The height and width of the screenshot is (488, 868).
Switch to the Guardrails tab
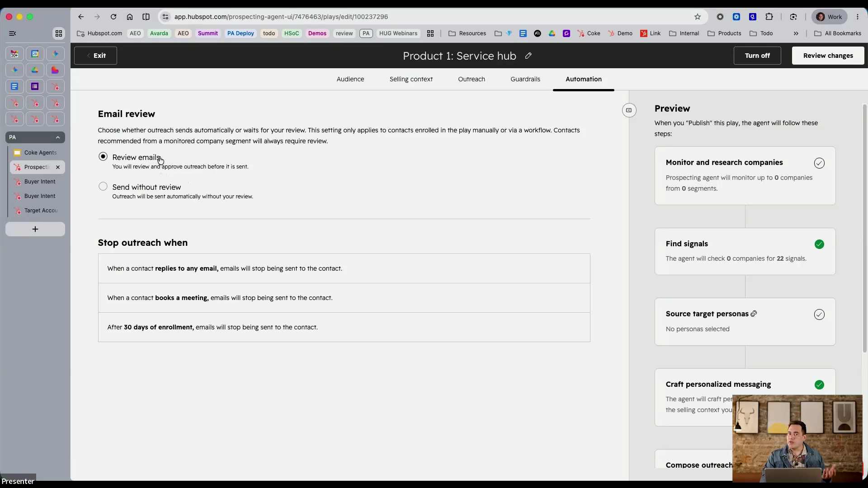525,79
